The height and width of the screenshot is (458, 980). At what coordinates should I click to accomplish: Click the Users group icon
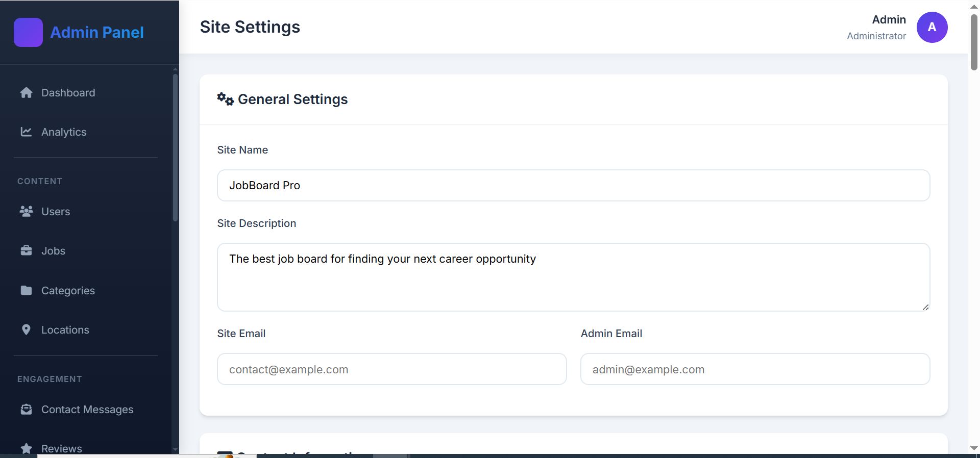tap(26, 211)
